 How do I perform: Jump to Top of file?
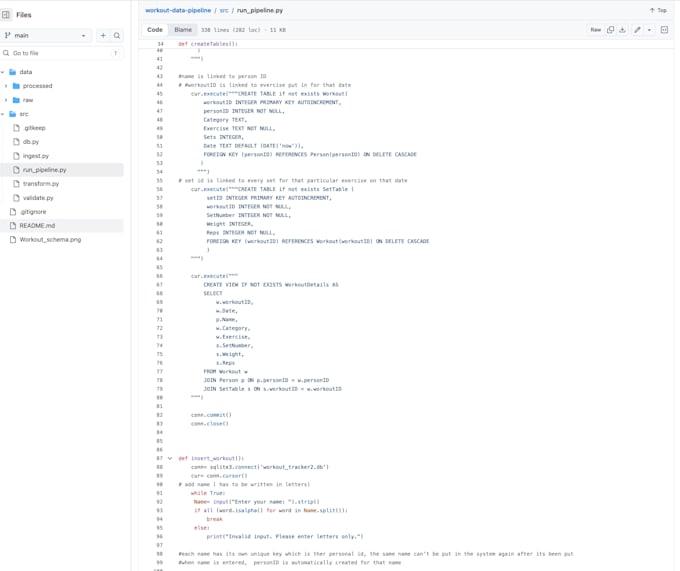pos(658,10)
